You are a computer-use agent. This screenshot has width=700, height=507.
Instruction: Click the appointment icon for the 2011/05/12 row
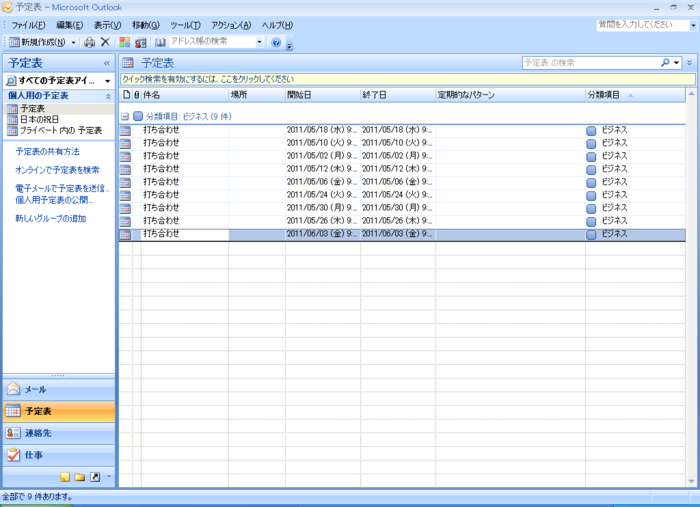click(125, 169)
